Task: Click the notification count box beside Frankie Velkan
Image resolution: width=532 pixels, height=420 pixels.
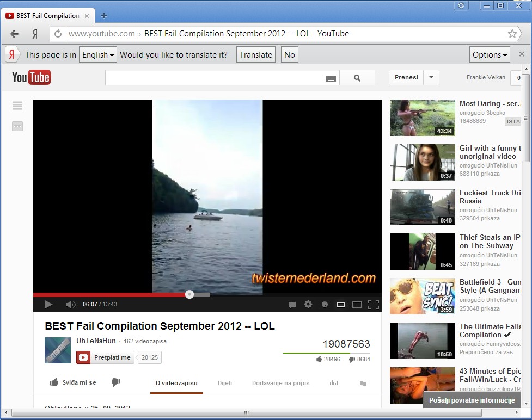Action: click(x=516, y=78)
